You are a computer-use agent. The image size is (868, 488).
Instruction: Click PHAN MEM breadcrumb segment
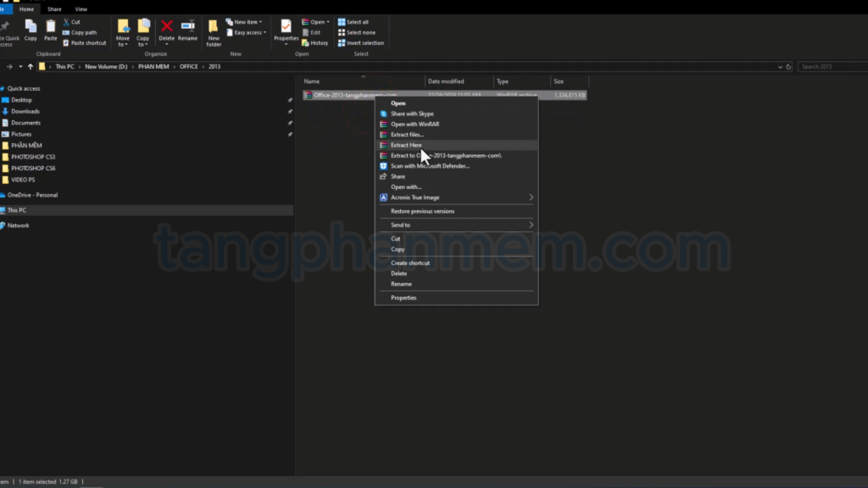pyautogui.click(x=153, y=66)
